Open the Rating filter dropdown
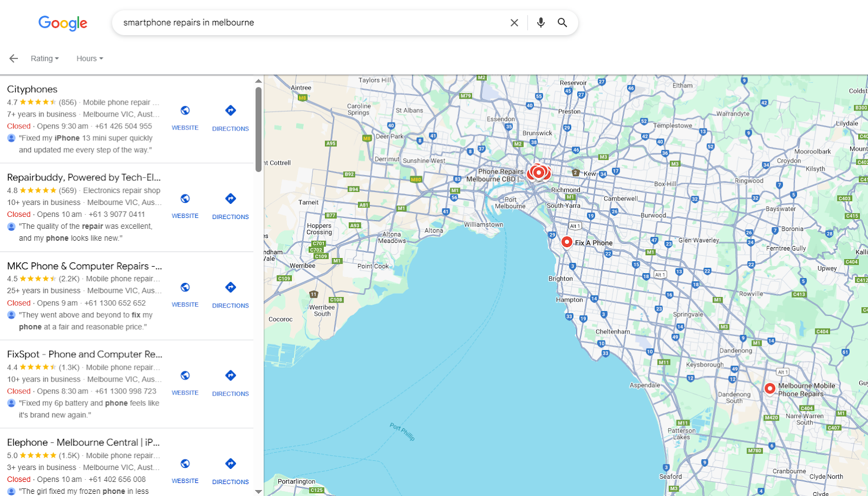This screenshot has height=496, width=868. click(x=45, y=59)
